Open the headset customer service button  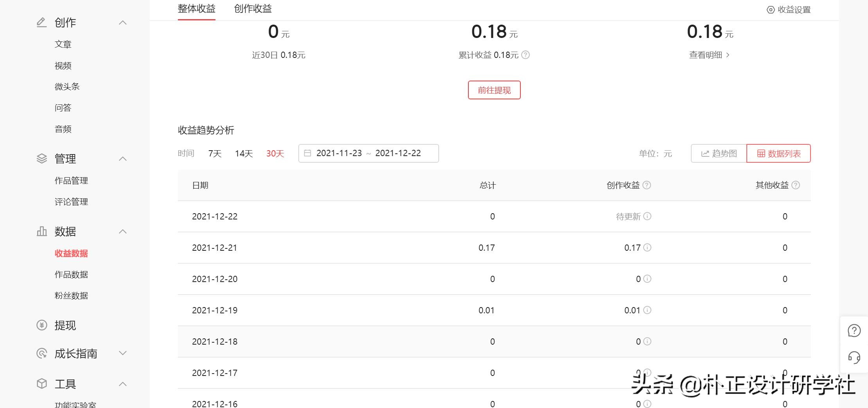coord(854,357)
